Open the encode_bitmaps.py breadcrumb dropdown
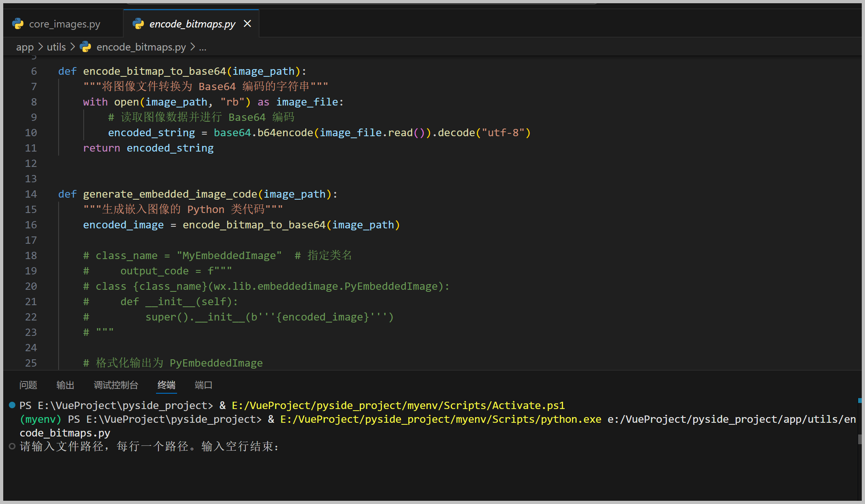This screenshot has width=865, height=504. click(141, 47)
